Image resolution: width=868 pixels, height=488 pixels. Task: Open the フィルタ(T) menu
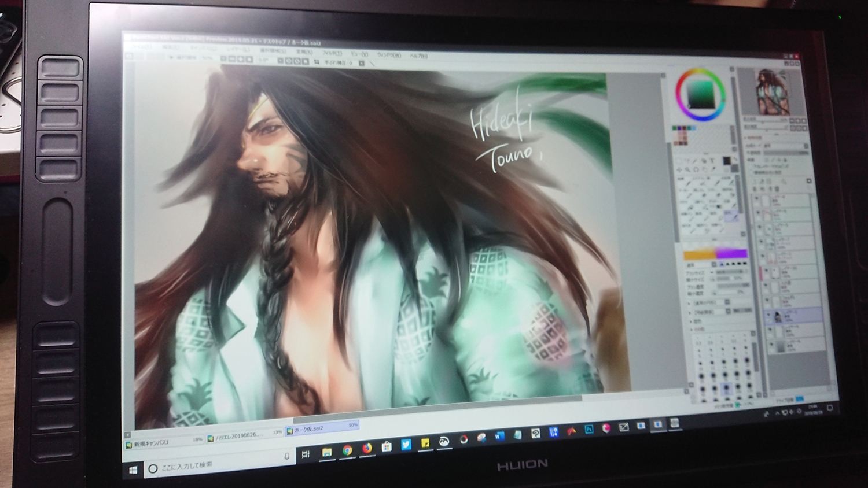[x=333, y=53]
